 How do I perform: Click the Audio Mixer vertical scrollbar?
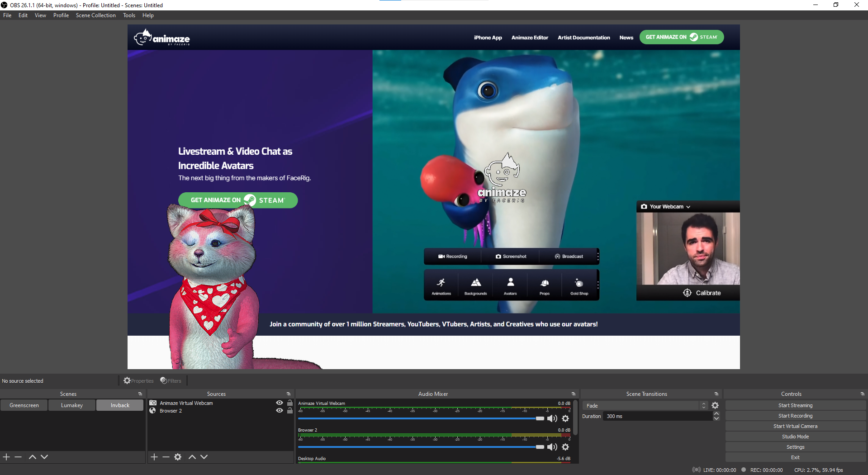[x=575, y=417]
